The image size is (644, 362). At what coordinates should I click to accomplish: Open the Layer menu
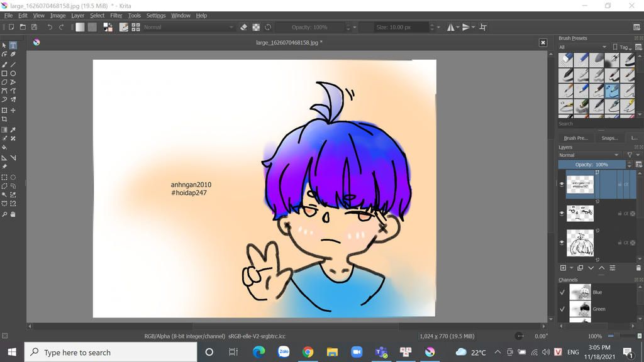click(77, 16)
